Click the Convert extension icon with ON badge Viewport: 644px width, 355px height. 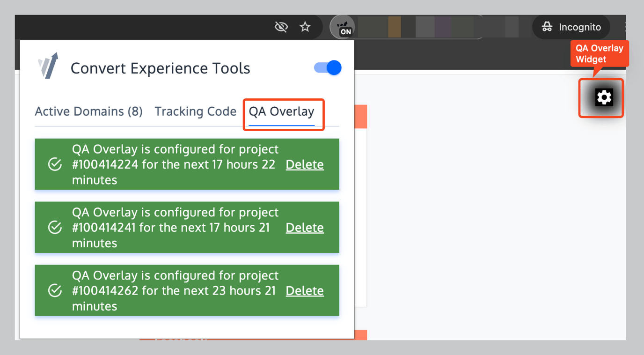[x=343, y=27]
